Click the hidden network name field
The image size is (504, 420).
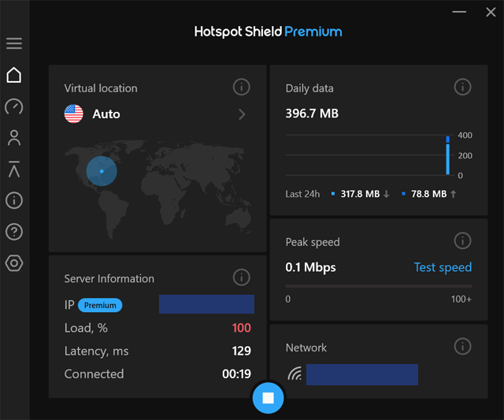pos(362,374)
